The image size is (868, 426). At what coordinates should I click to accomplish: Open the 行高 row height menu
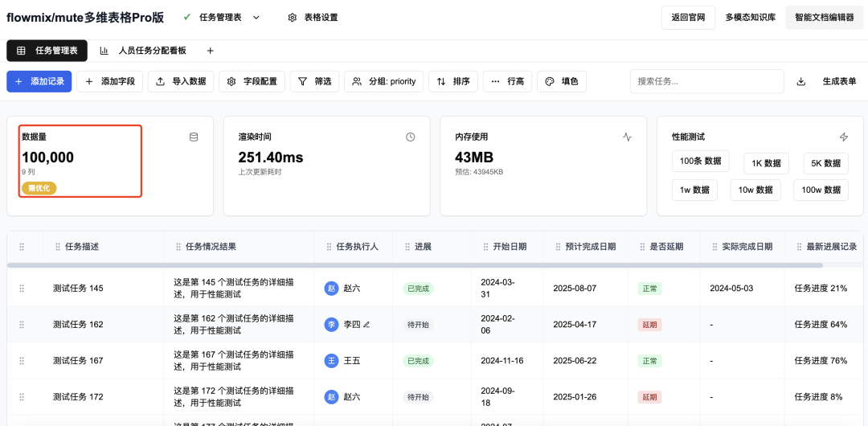(507, 81)
